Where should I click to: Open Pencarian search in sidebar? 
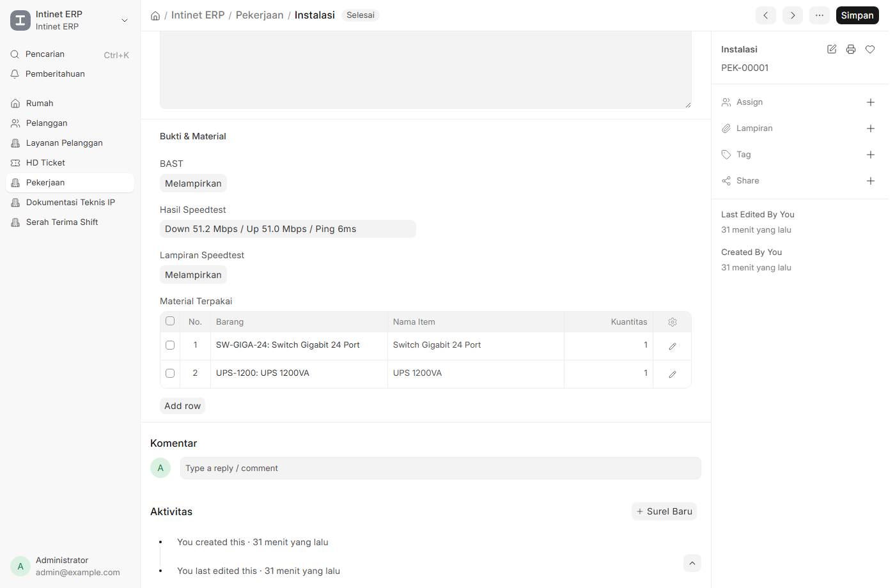(70, 54)
